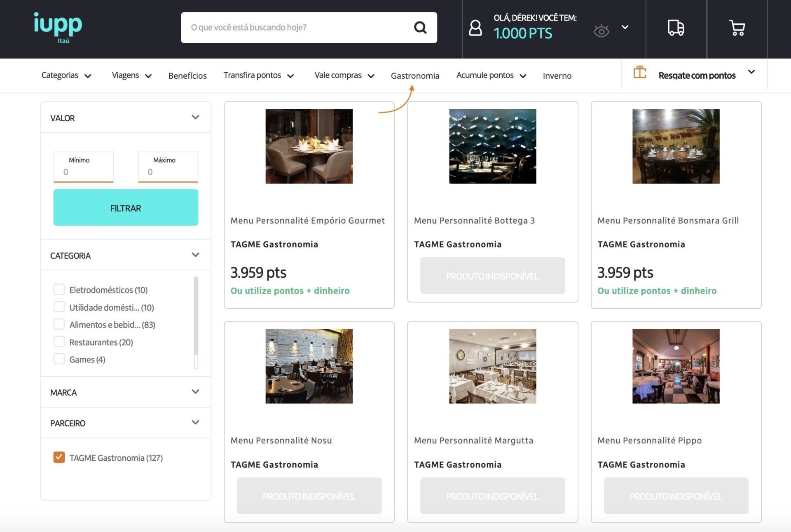
Task: Open Bonsmara Grill restaurant photo
Action: [676, 146]
